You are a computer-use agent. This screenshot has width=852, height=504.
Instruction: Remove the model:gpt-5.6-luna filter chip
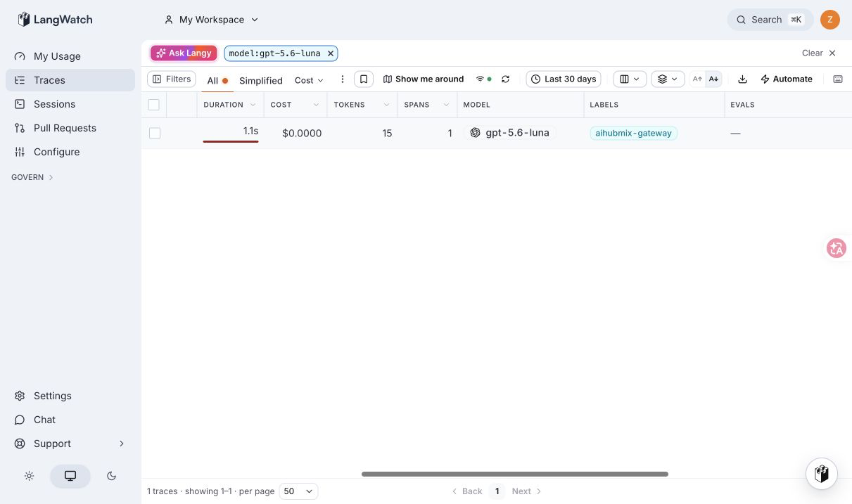(x=331, y=53)
